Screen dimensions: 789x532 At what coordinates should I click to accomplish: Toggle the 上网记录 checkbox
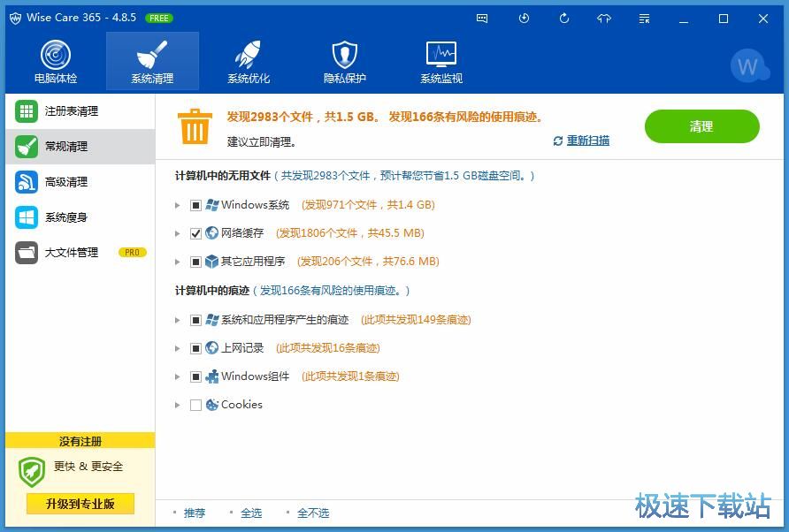pyautogui.click(x=195, y=348)
